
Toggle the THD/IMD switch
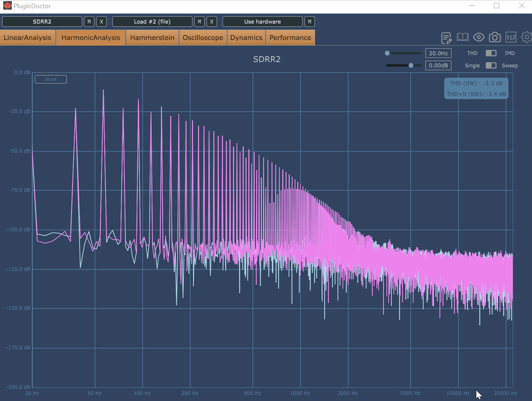[491, 53]
